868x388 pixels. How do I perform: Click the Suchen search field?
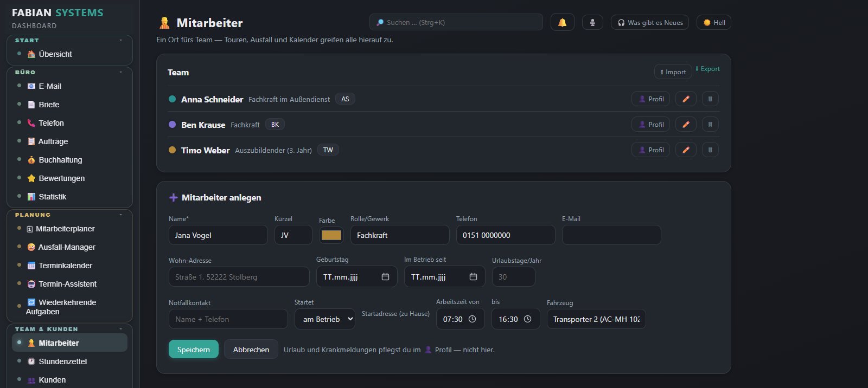coord(456,22)
